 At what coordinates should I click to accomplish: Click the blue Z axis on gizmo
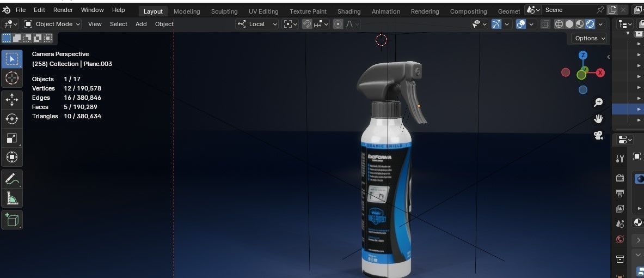[583, 55]
